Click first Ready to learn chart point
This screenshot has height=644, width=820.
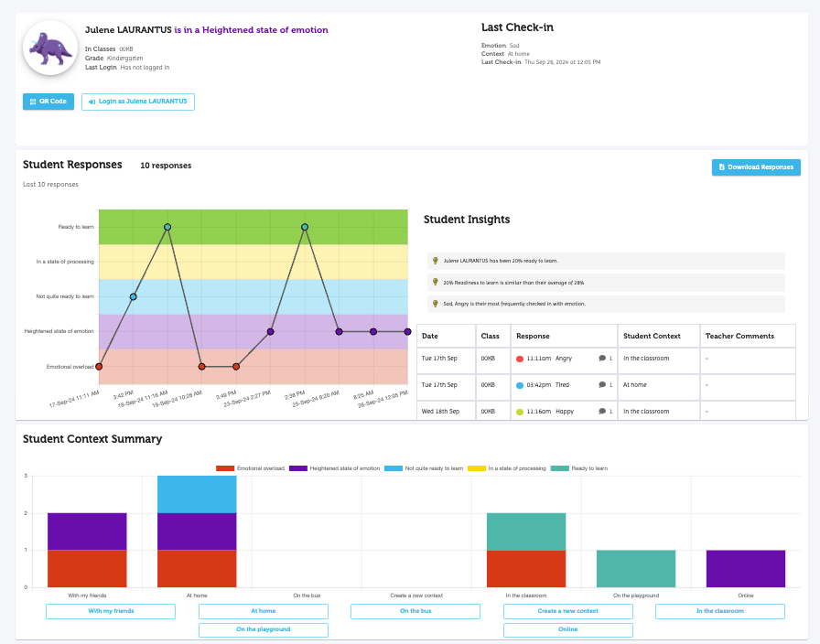coord(167,227)
